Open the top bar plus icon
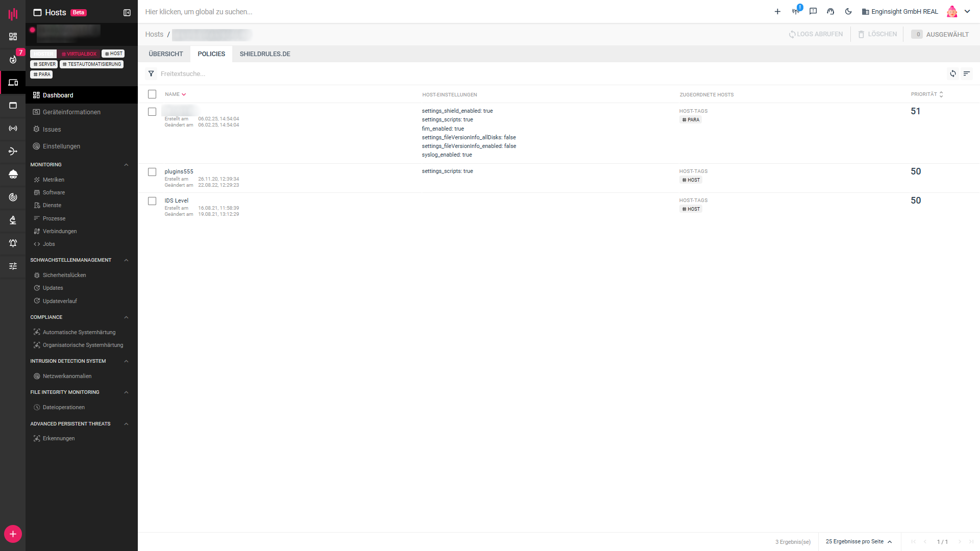Image resolution: width=980 pixels, height=551 pixels. pyautogui.click(x=777, y=12)
